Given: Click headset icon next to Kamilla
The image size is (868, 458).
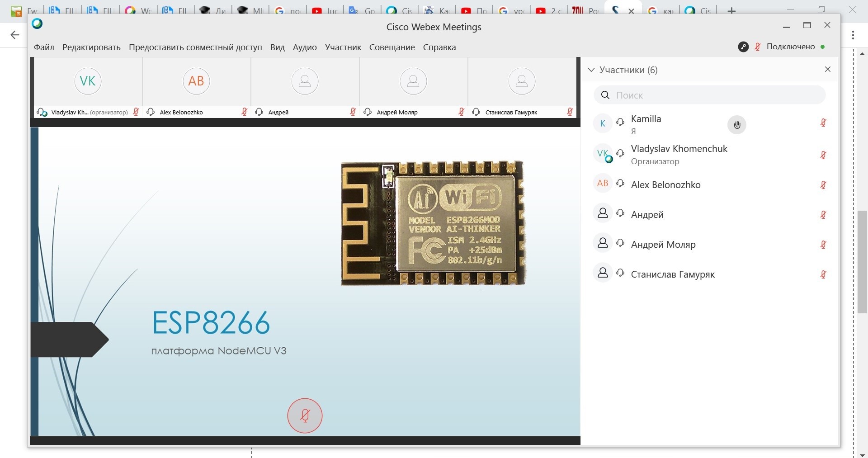Looking at the screenshot, I should pos(621,122).
